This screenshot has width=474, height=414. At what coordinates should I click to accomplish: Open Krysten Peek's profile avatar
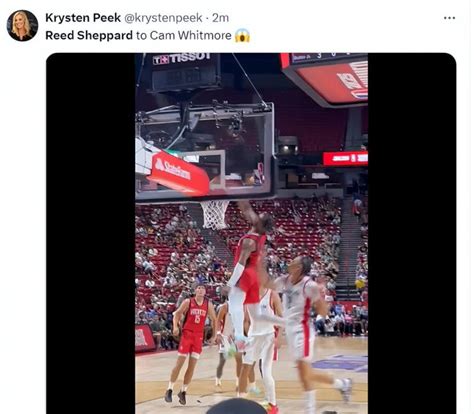click(x=22, y=25)
